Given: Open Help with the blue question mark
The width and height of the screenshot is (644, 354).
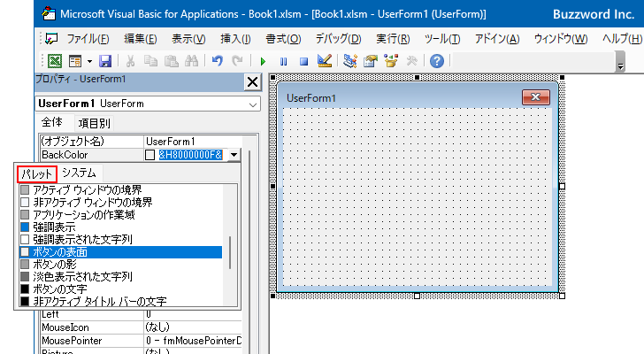Looking at the screenshot, I should pyautogui.click(x=437, y=61).
